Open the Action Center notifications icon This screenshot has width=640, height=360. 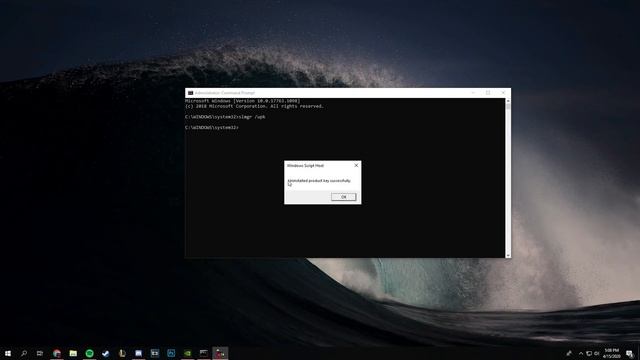point(629,353)
